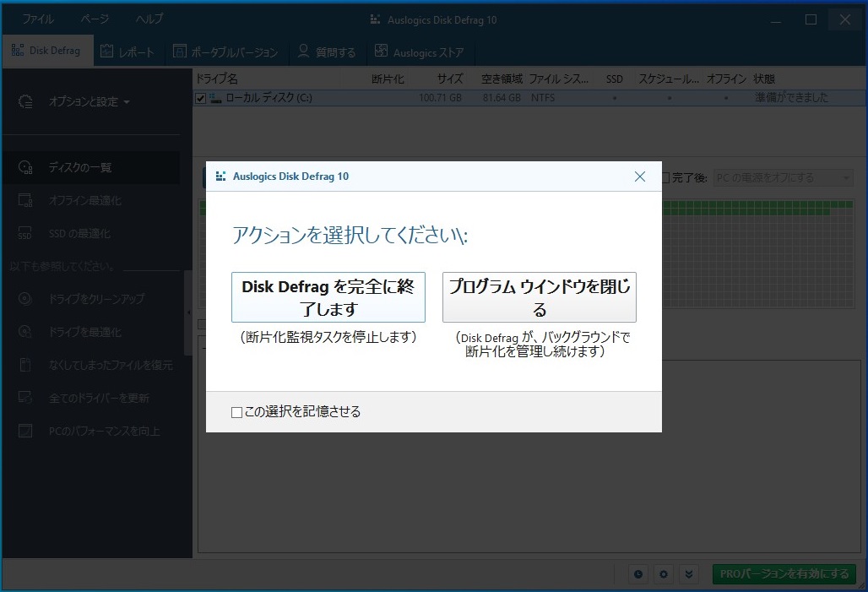Click the NTFS file system cell
The image size is (868, 592).
[543, 98]
